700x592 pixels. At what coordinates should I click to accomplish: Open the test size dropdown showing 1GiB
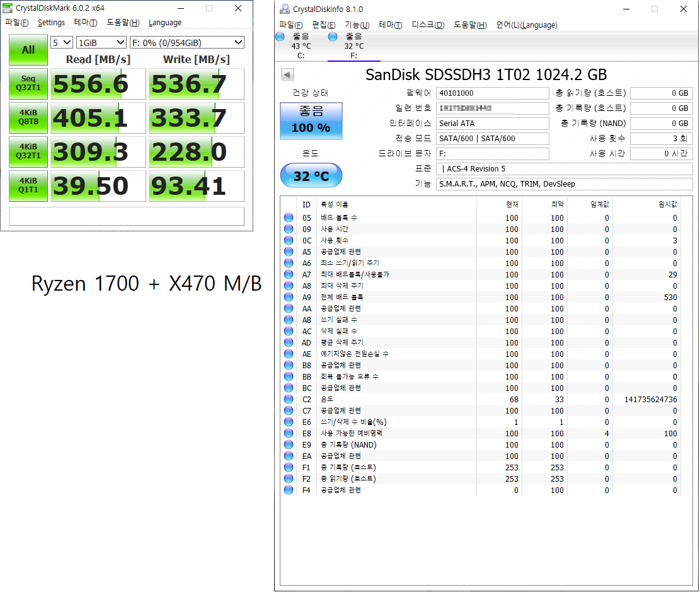101,42
